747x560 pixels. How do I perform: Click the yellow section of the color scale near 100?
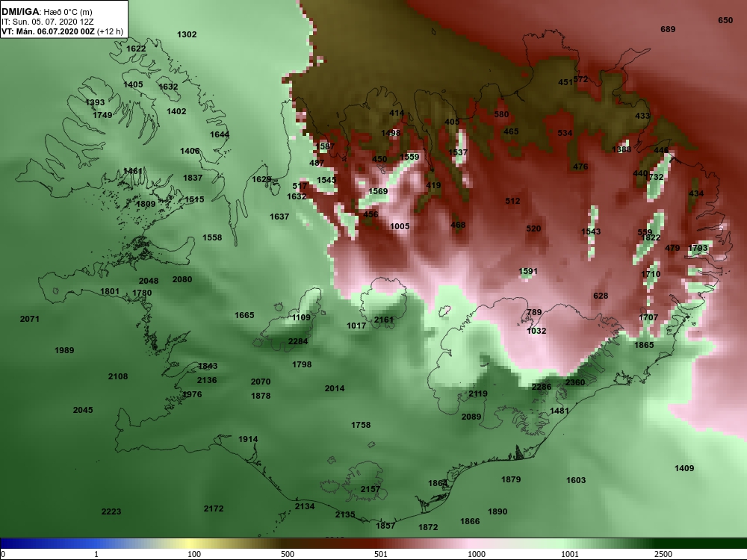coord(190,544)
